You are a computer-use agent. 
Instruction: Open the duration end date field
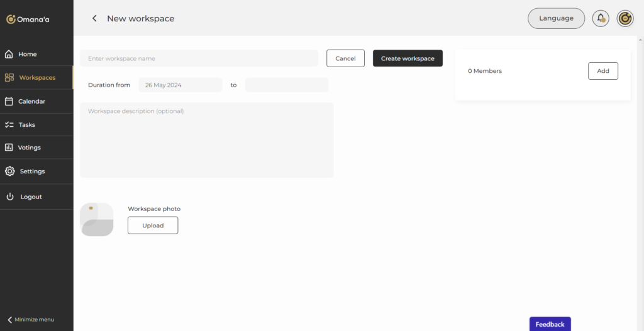click(287, 85)
